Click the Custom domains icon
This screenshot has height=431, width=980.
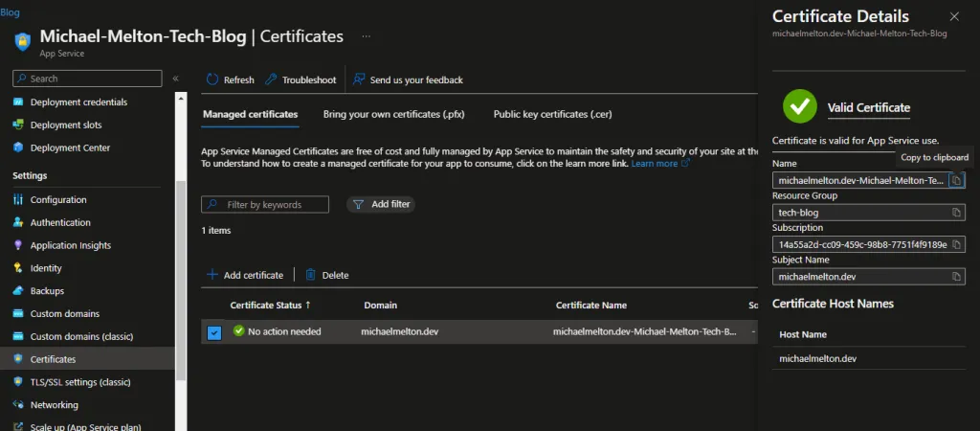[x=18, y=313]
